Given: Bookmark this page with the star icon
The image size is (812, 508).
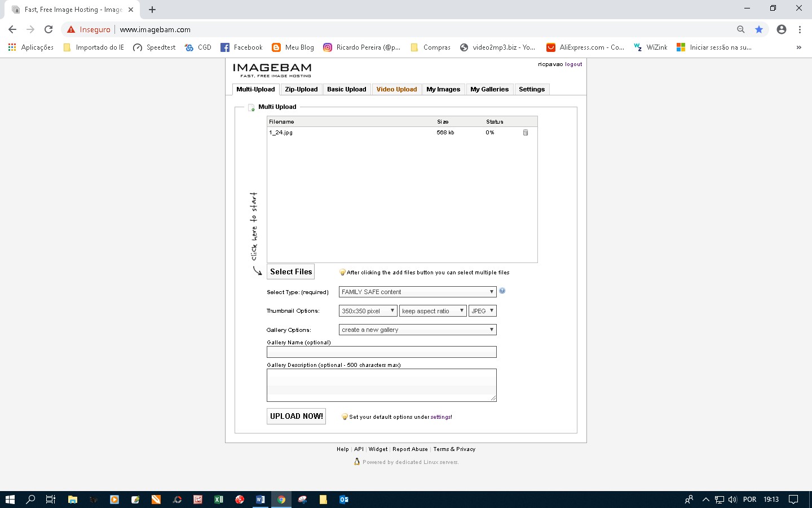Looking at the screenshot, I should coord(759,29).
